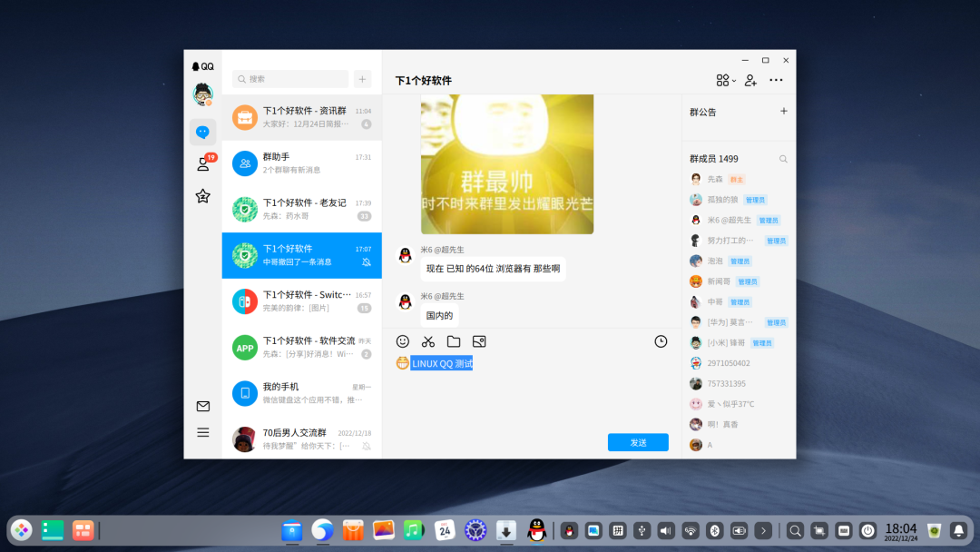This screenshot has height=552, width=980.
Task: Open the Music app in the dock
Action: click(x=414, y=530)
